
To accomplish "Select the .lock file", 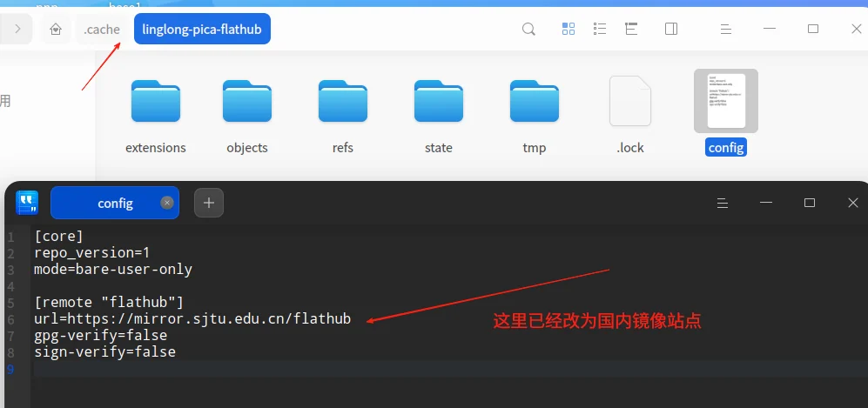I will 630,116.
